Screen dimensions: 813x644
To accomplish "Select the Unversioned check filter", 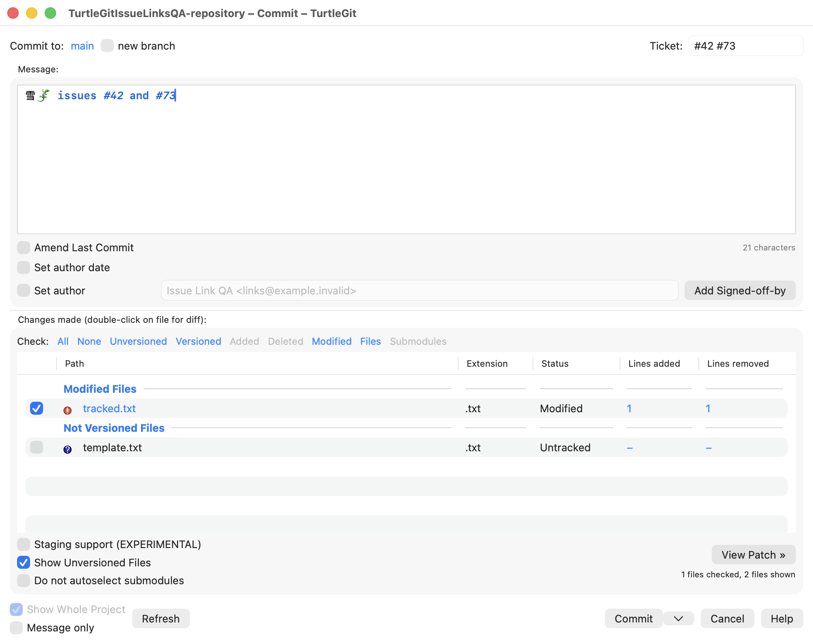I will (x=138, y=342).
